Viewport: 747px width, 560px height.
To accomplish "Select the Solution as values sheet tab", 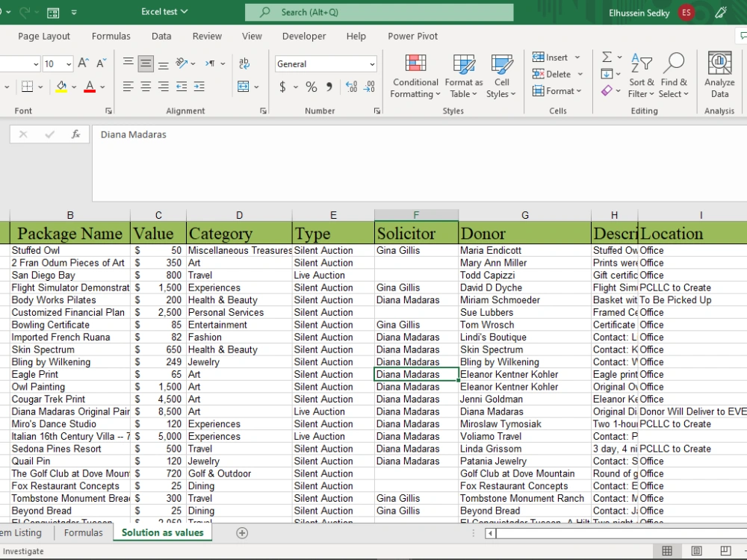I will (x=162, y=532).
